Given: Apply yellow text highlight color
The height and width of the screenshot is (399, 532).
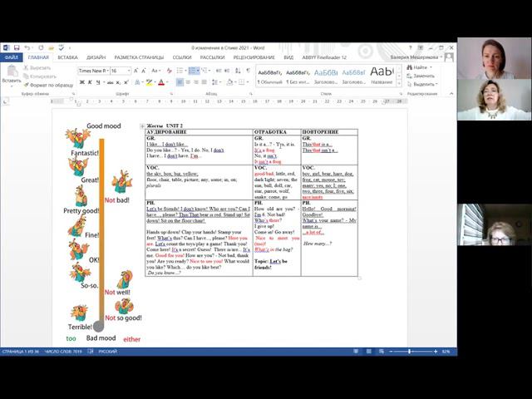Looking at the screenshot, I should (149, 82).
